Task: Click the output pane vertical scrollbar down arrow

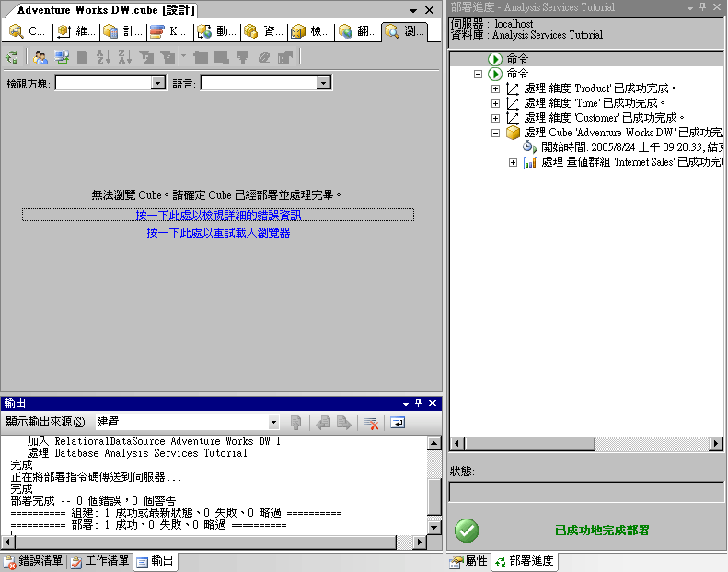Action: (433, 527)
